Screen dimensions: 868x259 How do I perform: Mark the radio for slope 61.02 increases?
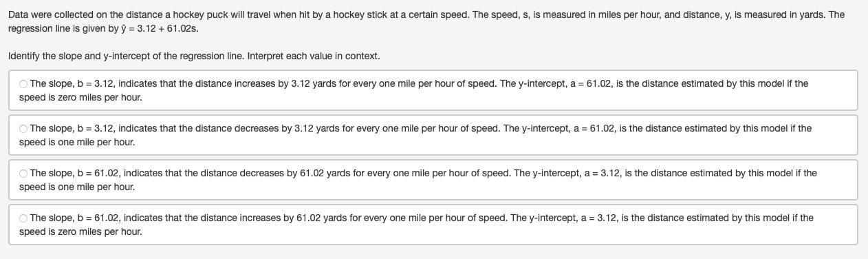click(x=23, y=218)
